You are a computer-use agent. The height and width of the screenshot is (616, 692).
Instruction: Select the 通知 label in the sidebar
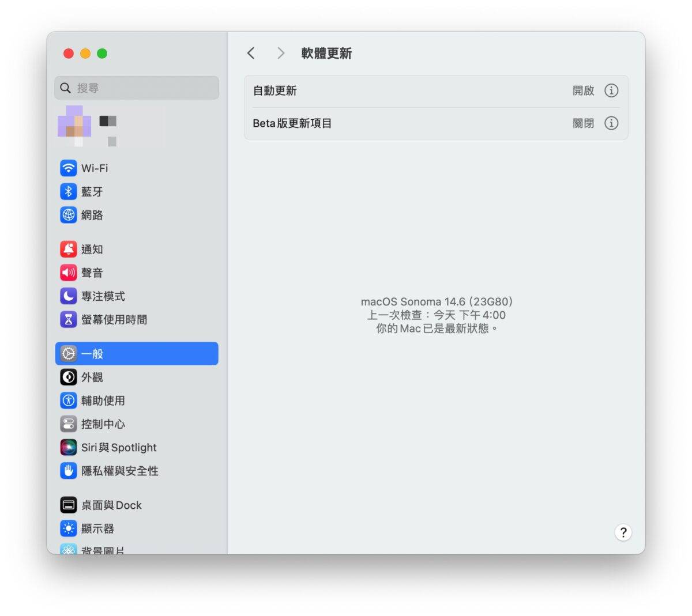pyautogui.click(x=92, y=250)
